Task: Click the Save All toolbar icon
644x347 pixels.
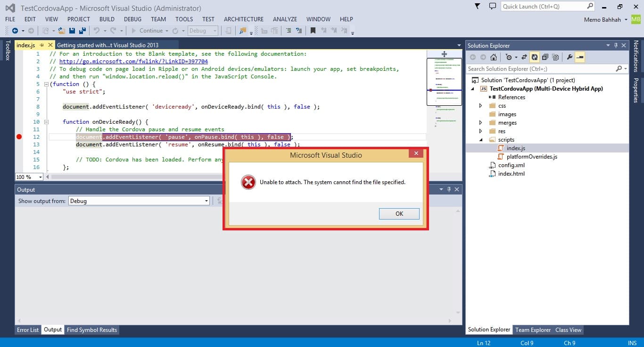Action: click(x=82, y=31)
